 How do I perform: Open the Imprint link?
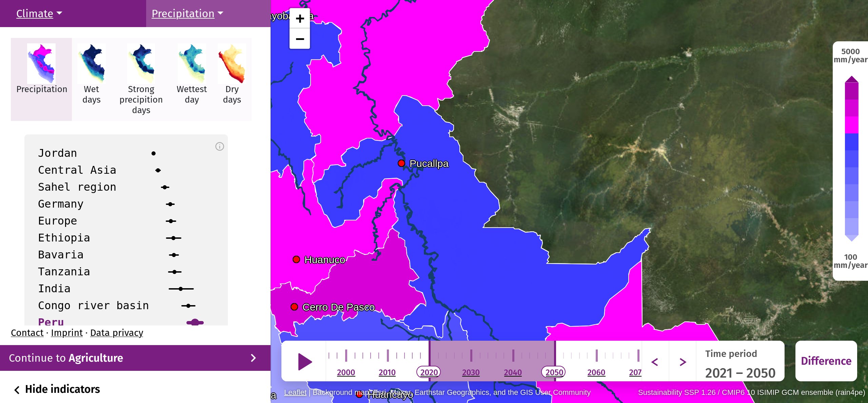[67, 333]
